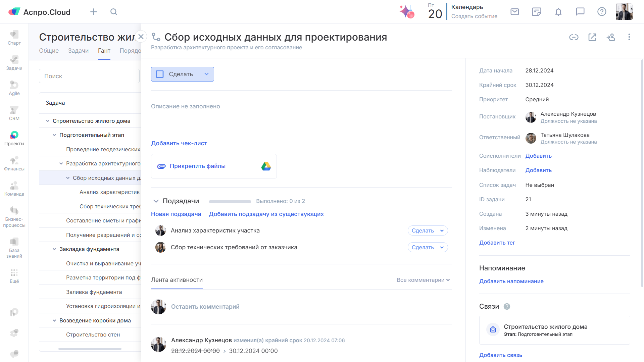
Task: Click the Поиск search field
Action: click(x=89, y=76)
